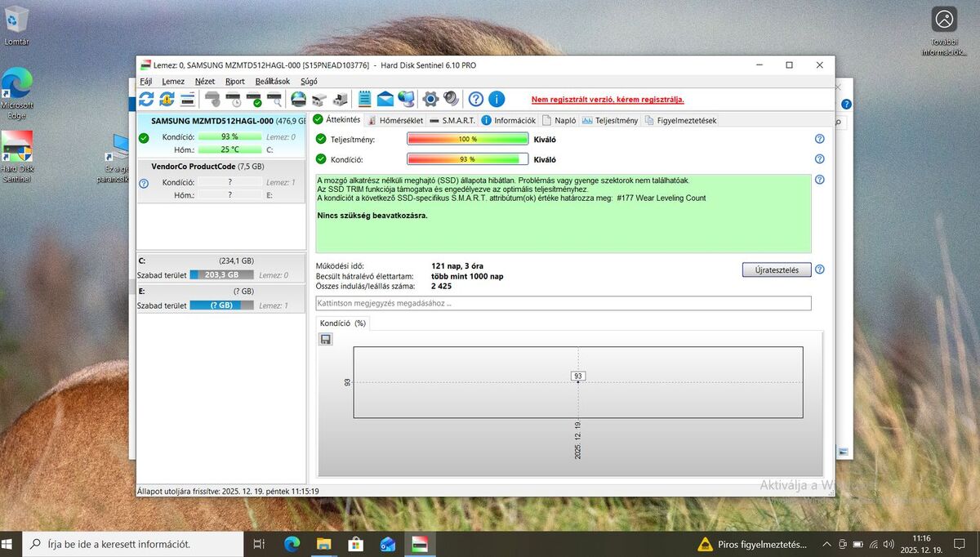Click the disk list lines toolbar icon
Image resolution: width=980 pixels, height=557 pixels.
coord(188,99)
